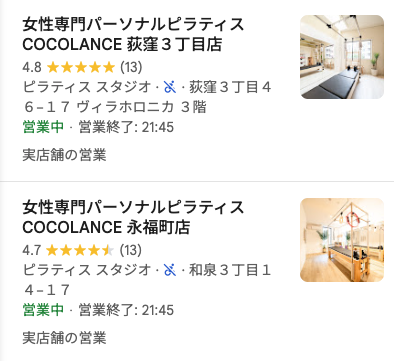The height and width of the screenshot is (361, 394).
Task: Click 営業終了: 21:45 on the 永福町店 listing
Action: [126, 310]
